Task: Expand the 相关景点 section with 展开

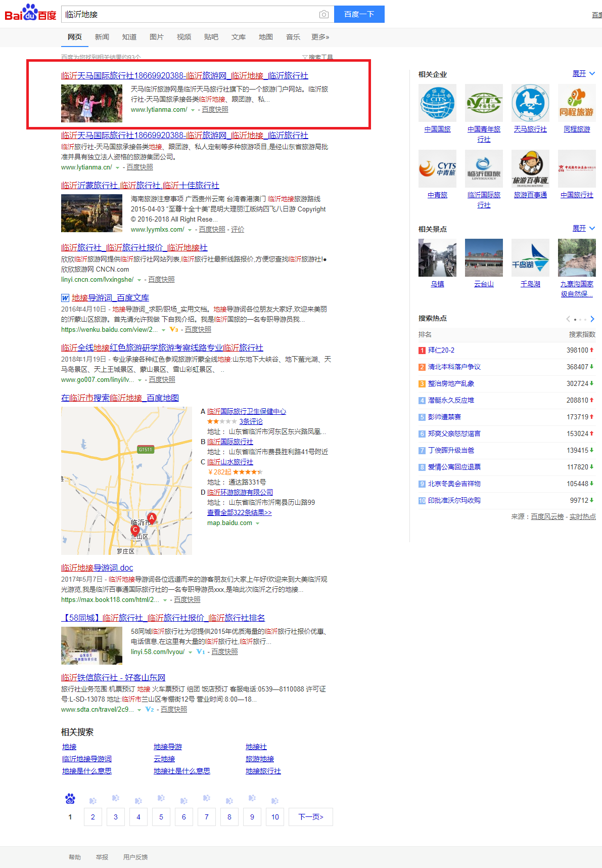Action: point(583,228)
